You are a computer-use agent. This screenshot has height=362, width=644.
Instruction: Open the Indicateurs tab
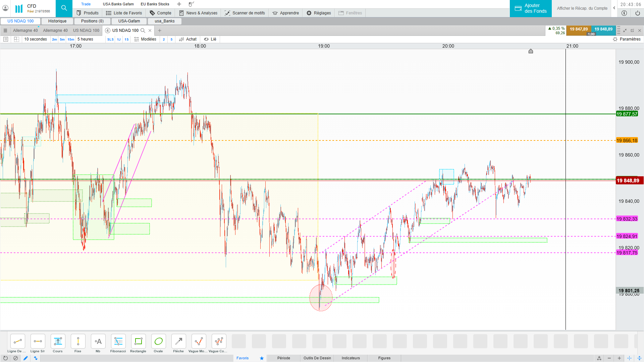pos(351,358)
